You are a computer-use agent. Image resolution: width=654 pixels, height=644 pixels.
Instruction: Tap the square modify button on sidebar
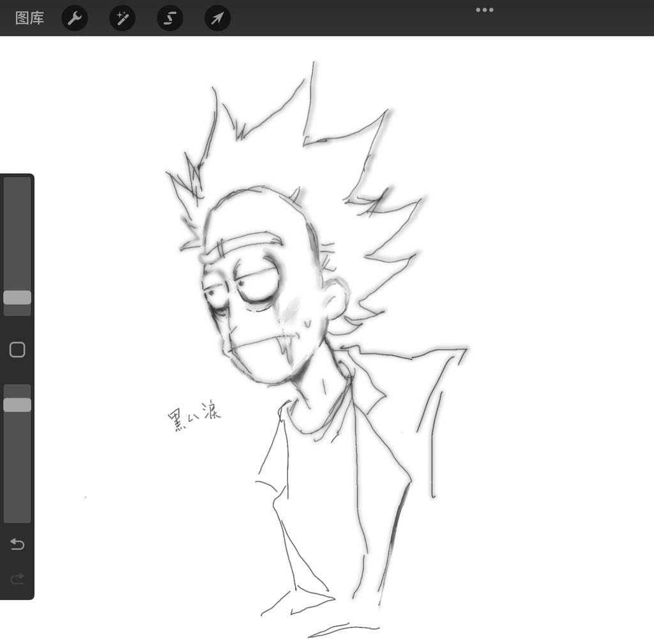[17, 349]
